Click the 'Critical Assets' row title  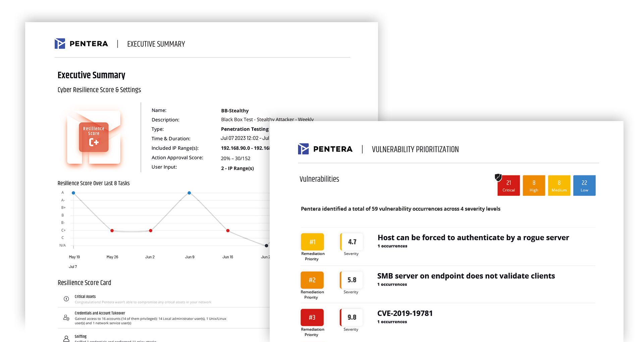tap(85, 296)
